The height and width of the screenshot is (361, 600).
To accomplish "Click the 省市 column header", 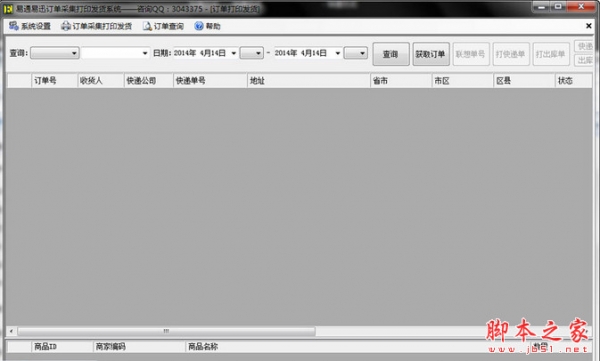I will [x=401, y=81].
